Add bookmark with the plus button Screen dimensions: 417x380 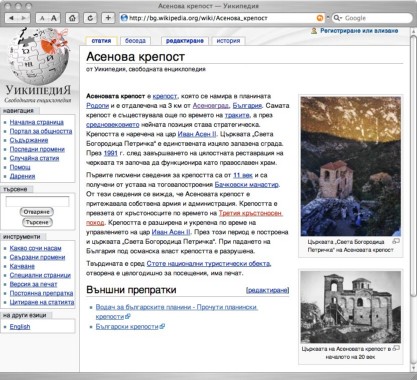(x=108, y=18)
